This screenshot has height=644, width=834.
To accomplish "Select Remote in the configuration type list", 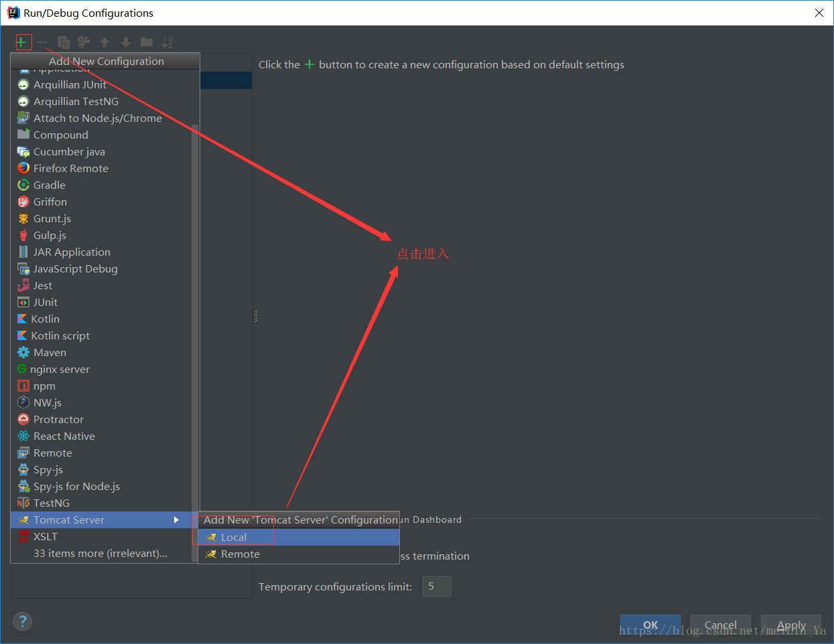I will [101, 453].
